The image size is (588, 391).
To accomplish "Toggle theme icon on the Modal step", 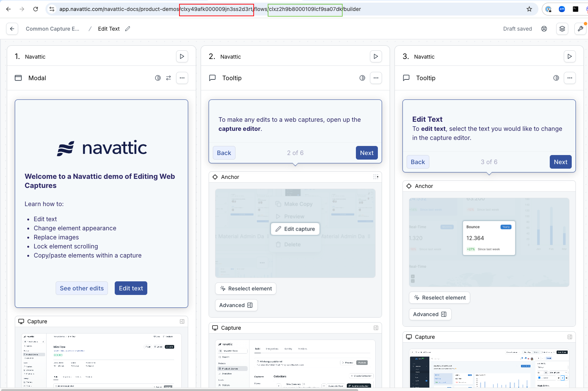I will pos(158,78).
